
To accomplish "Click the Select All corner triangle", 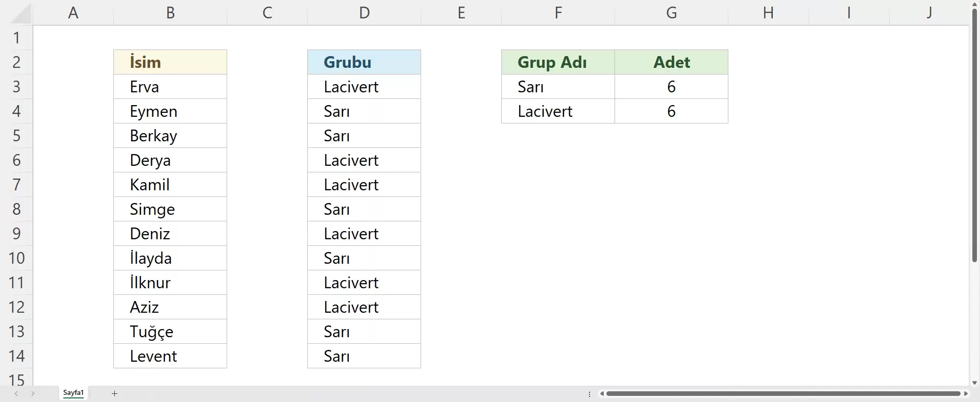I will click(x=21, y=14).
